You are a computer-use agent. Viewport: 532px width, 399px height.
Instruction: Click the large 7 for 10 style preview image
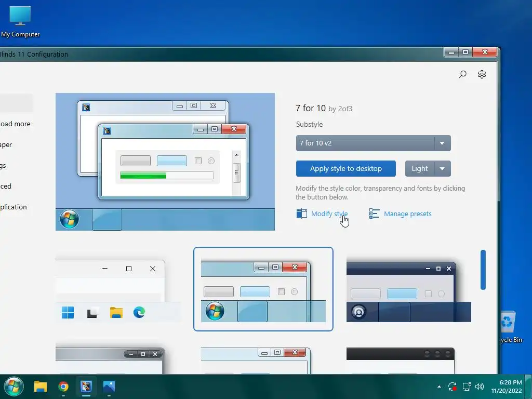(165, 162)
